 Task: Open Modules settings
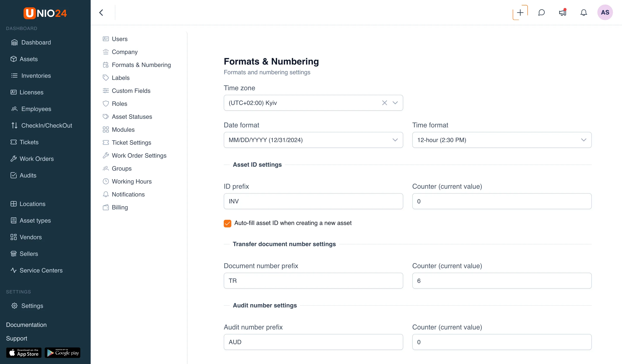119,130
